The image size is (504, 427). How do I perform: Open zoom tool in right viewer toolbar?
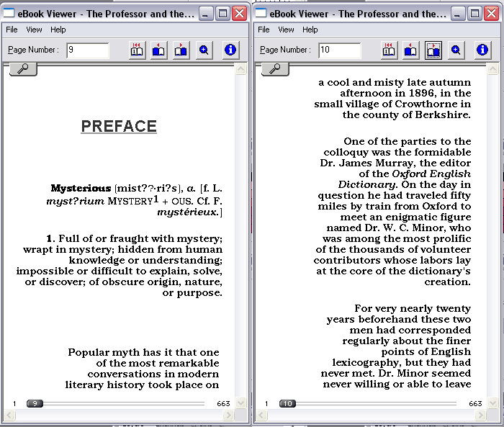click(456, 50)
